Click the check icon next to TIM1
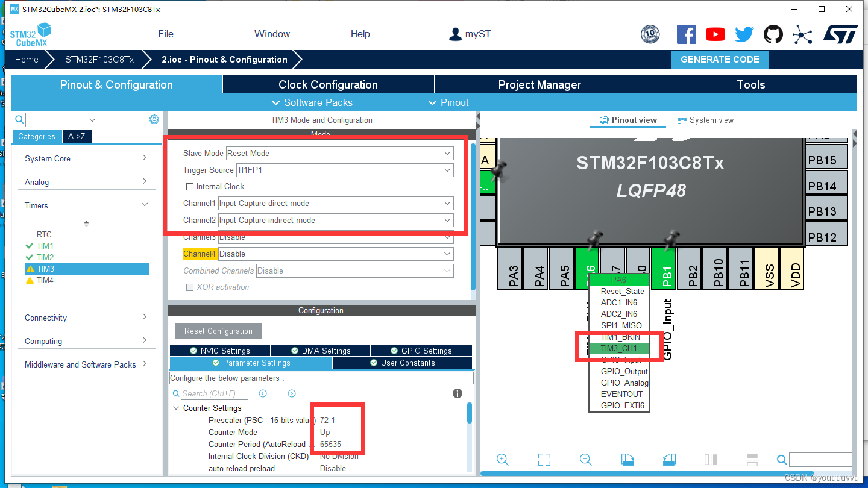The width and height of the screenshot is (868, 488). (x=30, y=246)
